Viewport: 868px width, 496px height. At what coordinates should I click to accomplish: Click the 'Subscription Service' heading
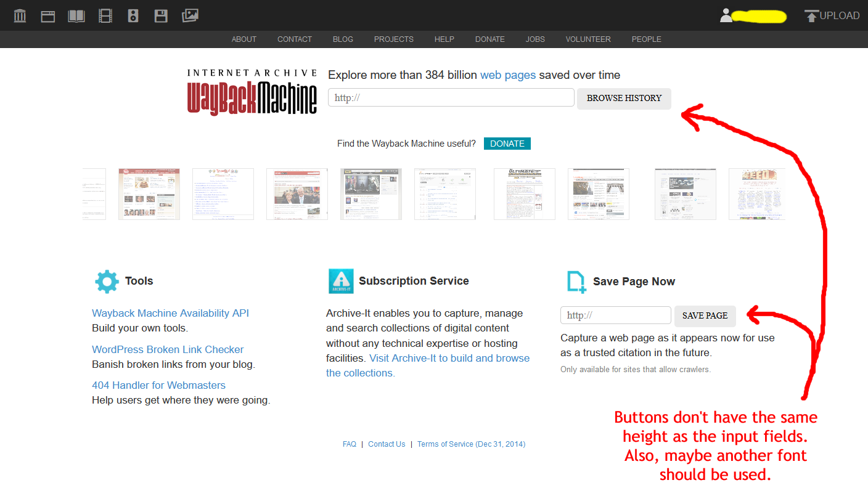tap(414, 281)
